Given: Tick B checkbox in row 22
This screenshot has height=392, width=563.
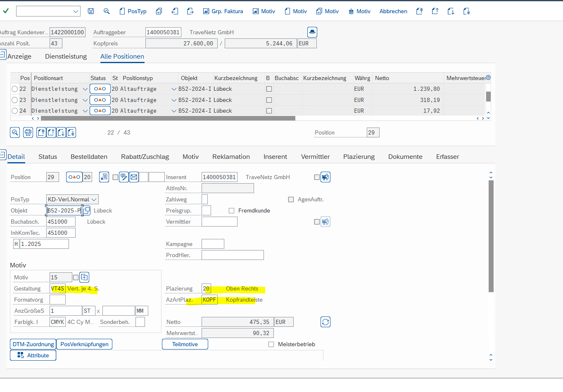Looking at the screenshot, I should [269, 89].
